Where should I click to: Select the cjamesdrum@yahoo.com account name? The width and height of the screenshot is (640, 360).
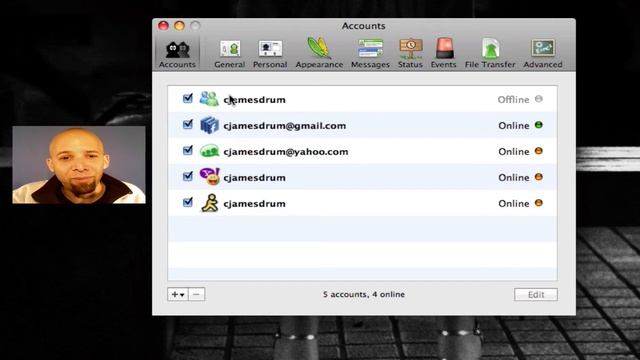click(x=286, y=152)
